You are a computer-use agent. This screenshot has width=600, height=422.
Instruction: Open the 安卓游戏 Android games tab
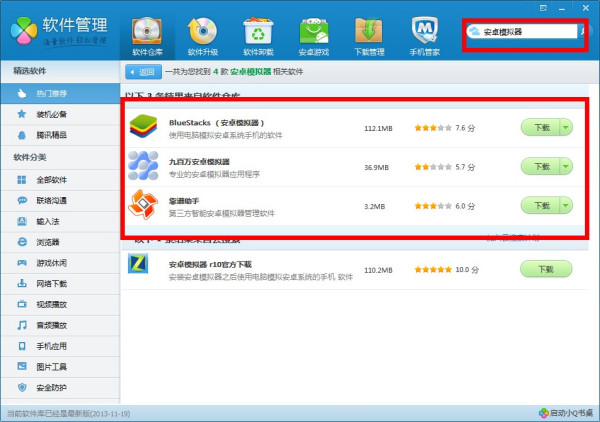click(314, 37)
